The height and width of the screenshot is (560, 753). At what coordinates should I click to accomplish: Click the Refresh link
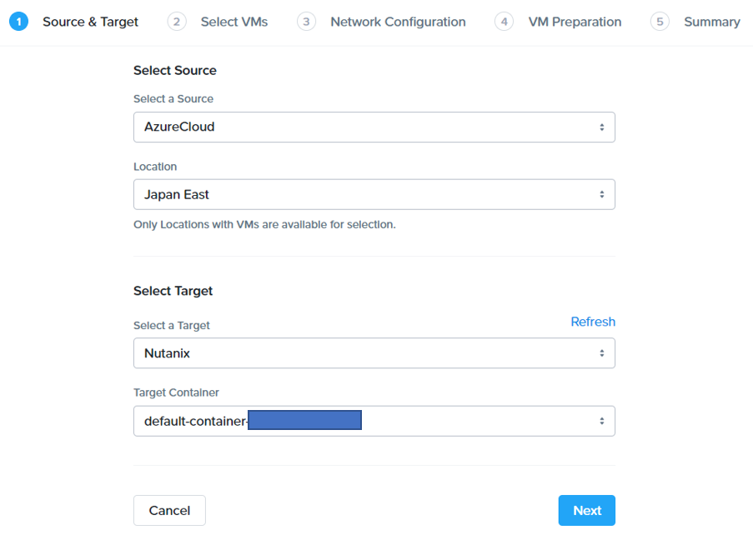(593, 322)
